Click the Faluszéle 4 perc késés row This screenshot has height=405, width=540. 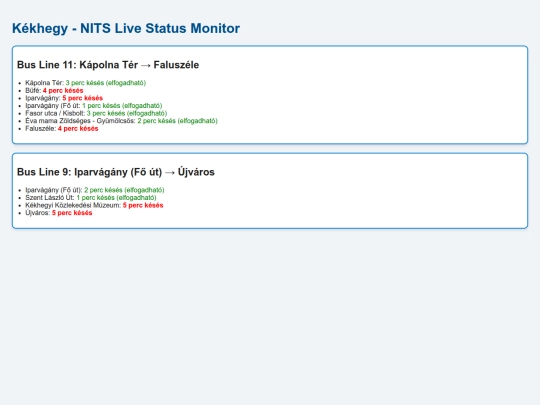point(62,128)
